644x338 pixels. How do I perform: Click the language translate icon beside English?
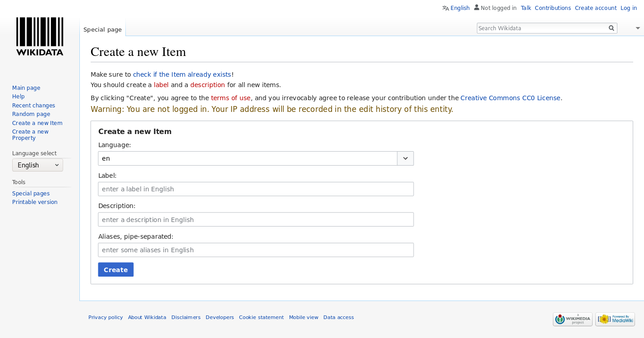[446, 8]
